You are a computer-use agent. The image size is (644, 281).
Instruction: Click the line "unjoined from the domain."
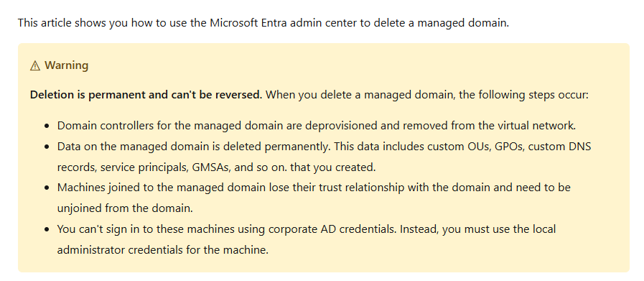click(x=125, y=208)
